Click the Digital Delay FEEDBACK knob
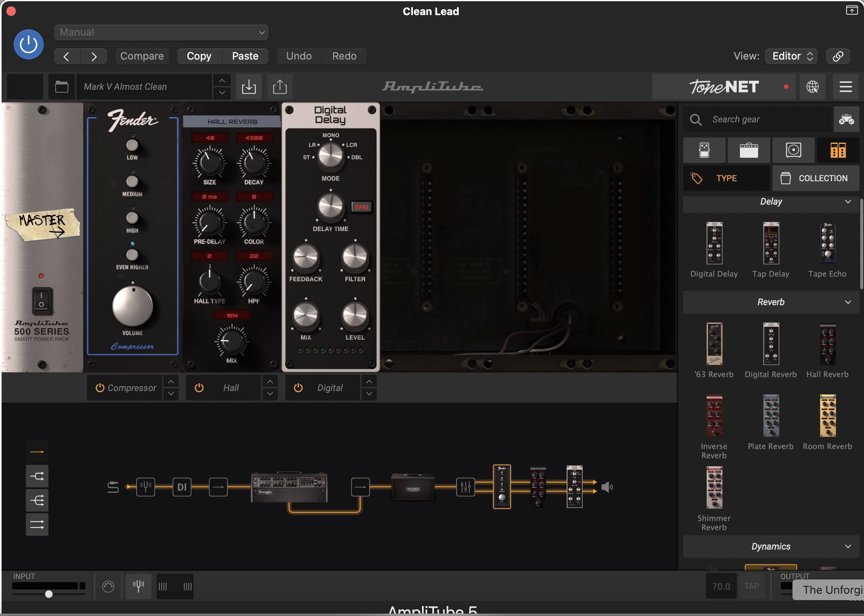The image size is (864, 616). coord(306,257)
